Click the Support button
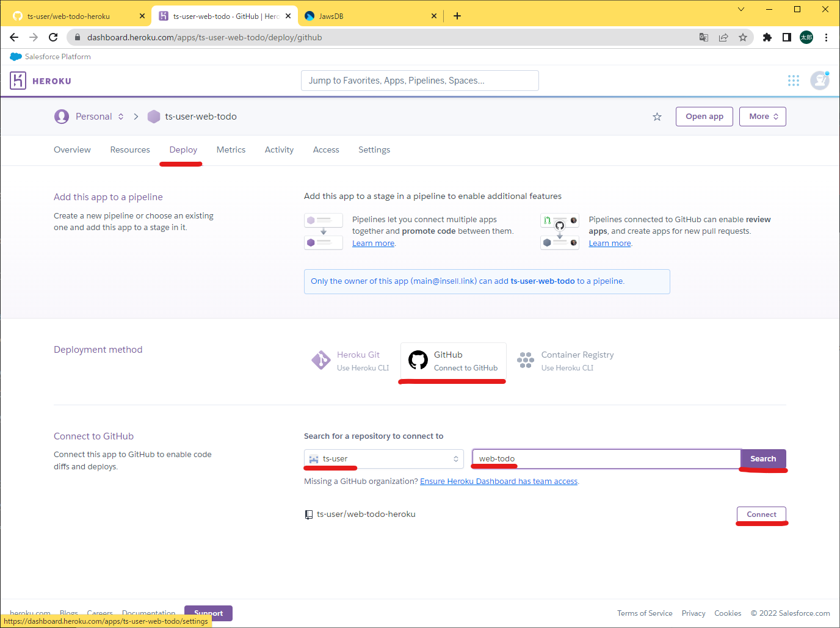The height and width of the screenshot is (628, 840). (208, 613)
